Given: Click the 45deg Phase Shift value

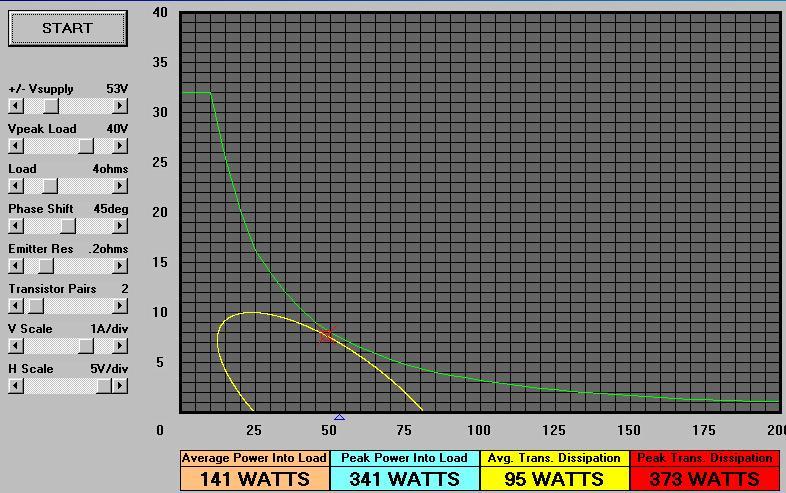Looking at the screenshot, I should (x=111, y=209).
